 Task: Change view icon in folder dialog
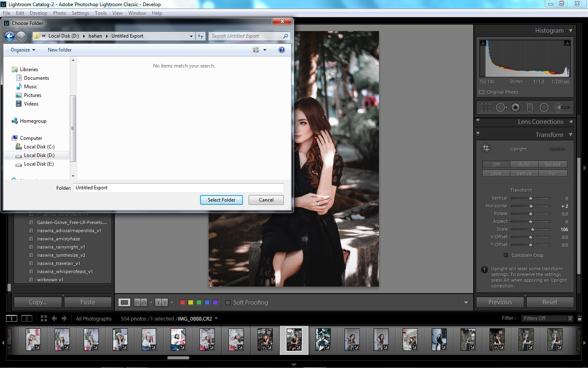tap(256, 50)
